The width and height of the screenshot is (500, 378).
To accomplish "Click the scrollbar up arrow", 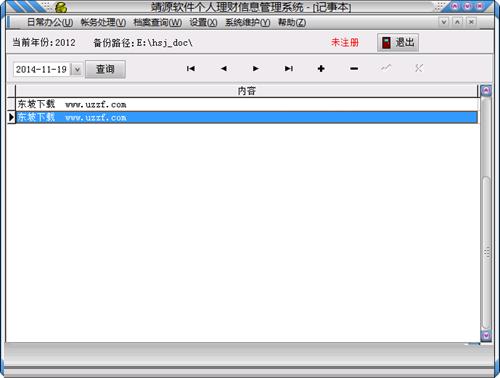I will pos(486,90).
